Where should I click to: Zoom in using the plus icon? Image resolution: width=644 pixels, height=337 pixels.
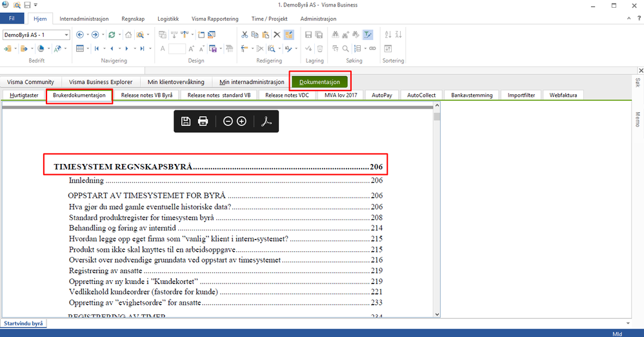[x=241, y=121]
